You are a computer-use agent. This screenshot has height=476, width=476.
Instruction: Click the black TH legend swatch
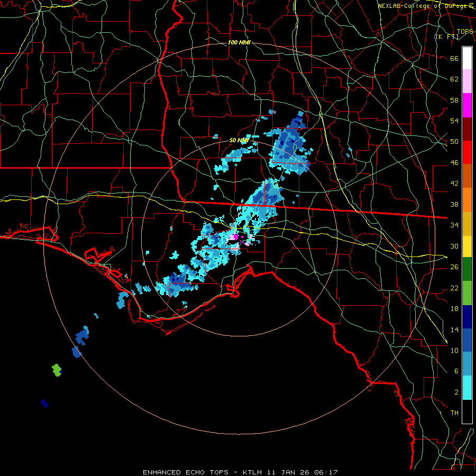point(467,411)
